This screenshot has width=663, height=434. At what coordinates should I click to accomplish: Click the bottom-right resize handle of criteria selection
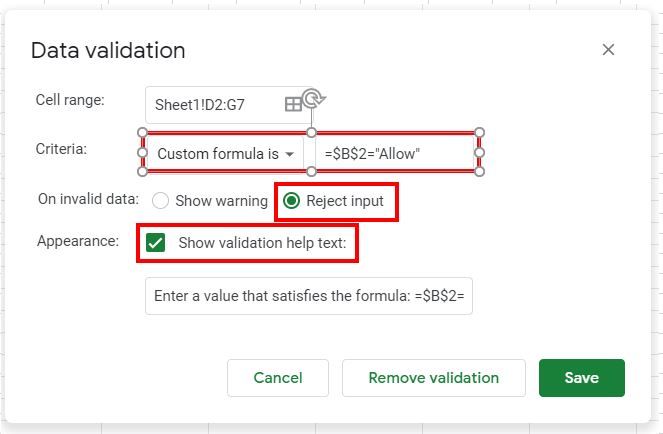[x=480, y=172]
